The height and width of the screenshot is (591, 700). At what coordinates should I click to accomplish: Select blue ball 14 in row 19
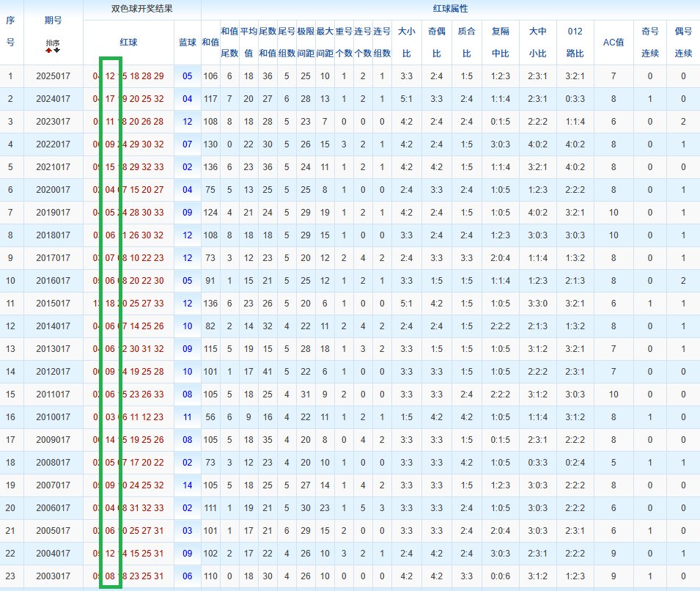click(188, 485)
